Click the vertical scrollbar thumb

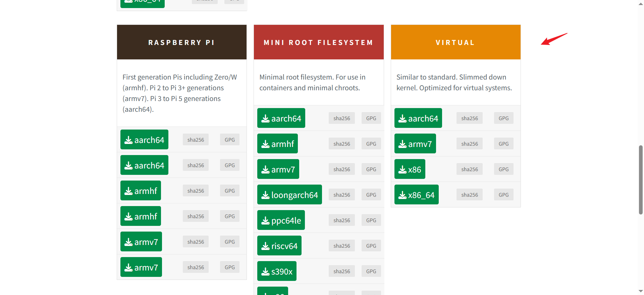(x=641, y=180)
